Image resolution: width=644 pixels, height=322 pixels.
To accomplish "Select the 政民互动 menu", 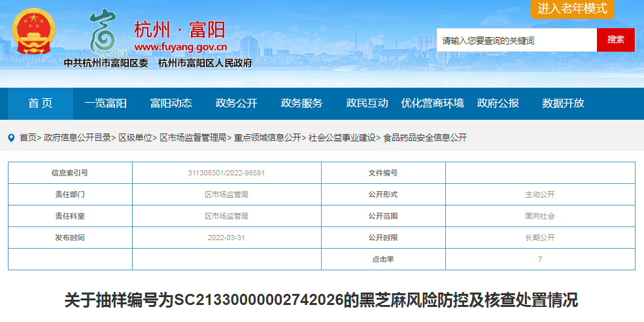I will coord(367,103).
